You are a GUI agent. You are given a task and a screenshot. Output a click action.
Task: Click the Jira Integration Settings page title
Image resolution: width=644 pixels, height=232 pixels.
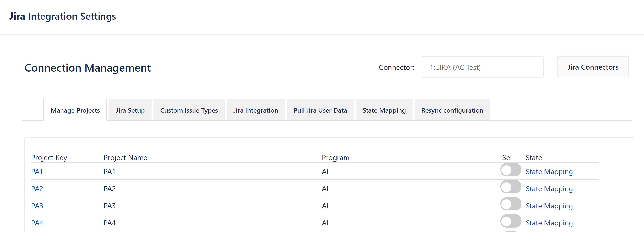pyautogui.click(x=62, y=16)
